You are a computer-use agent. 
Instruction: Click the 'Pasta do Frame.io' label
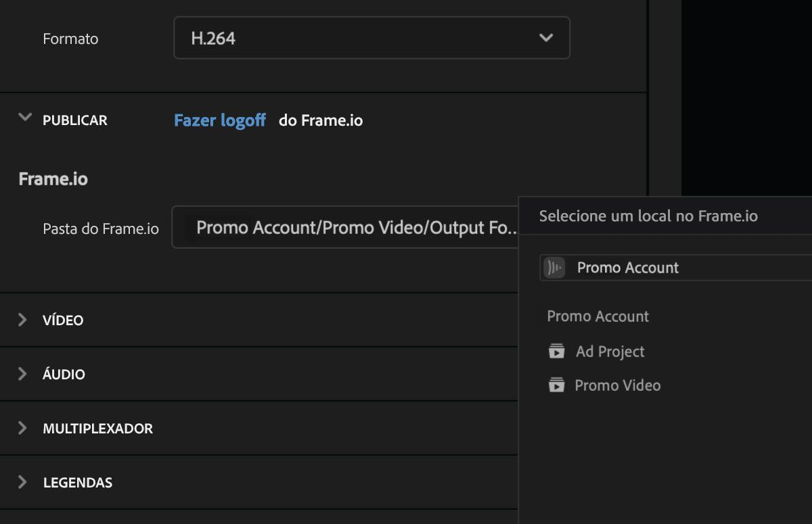coord(101,229)
